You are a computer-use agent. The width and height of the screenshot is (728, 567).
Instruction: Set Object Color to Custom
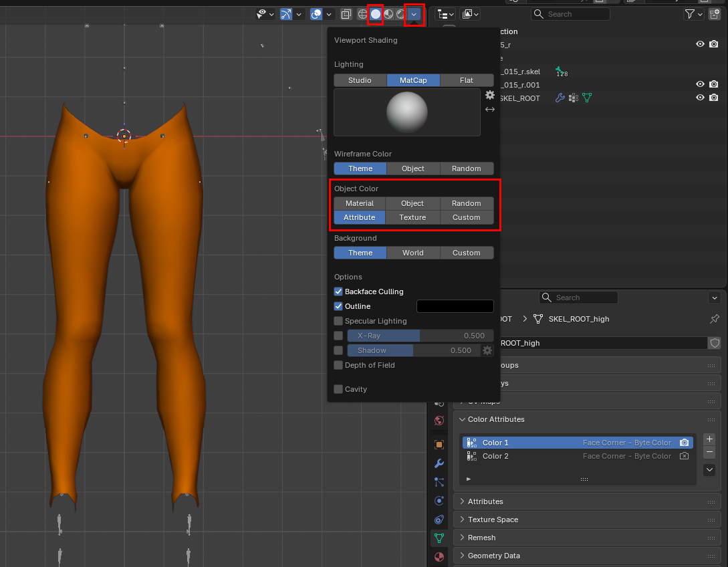(x=466, y=217)
